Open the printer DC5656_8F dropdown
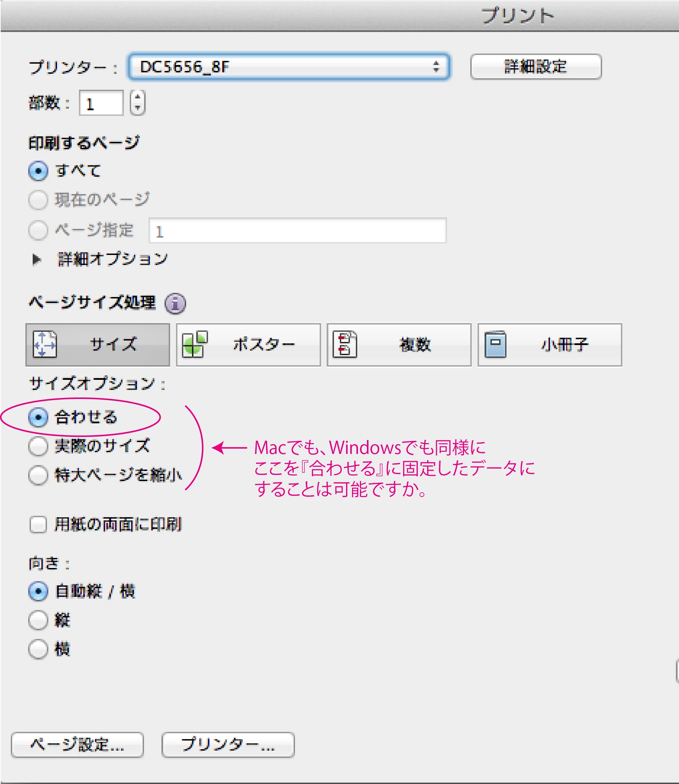 [x=289, y=67]
